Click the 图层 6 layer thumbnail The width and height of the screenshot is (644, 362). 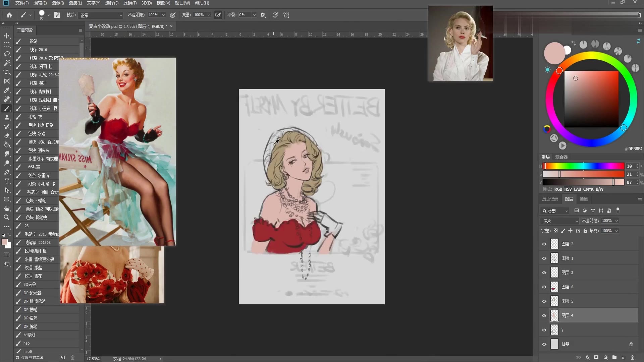pos(554,287)
